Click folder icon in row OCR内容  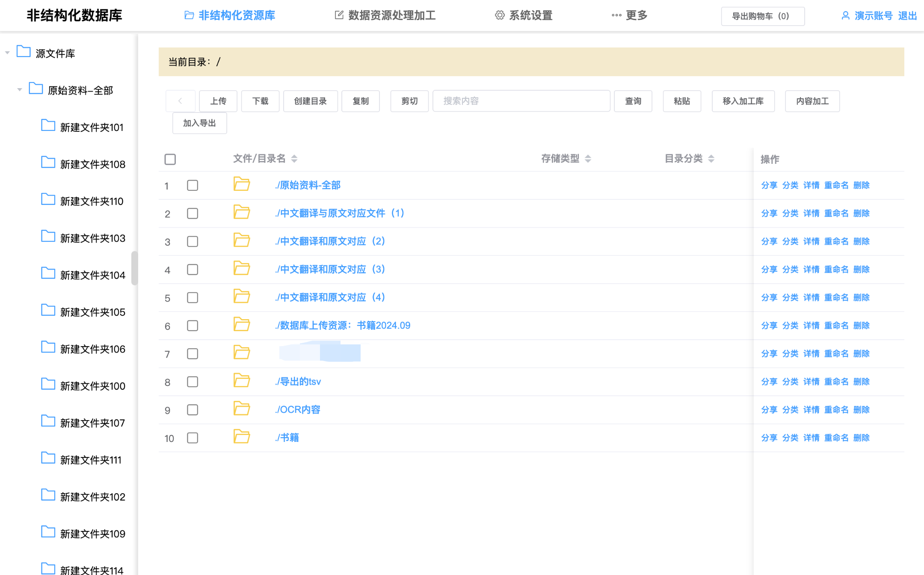coord(242,409)
